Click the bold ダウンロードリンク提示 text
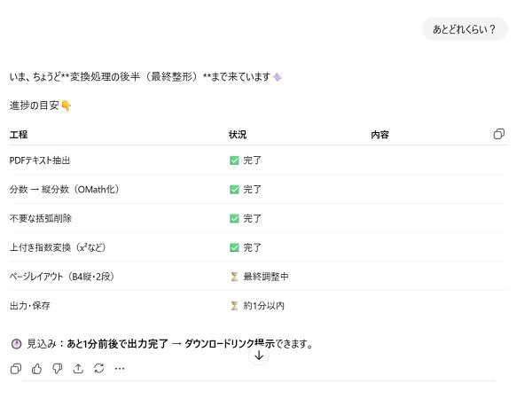The image size is (532, 399). 229,343
